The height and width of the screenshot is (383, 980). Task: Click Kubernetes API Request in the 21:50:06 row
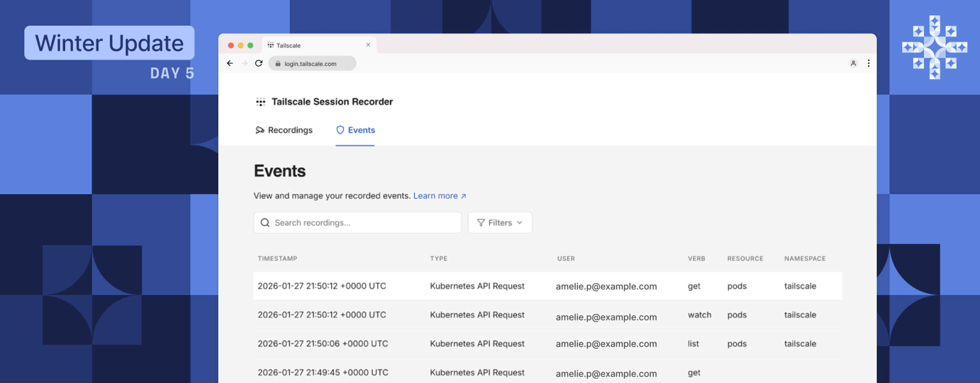(x=477, y=343)
